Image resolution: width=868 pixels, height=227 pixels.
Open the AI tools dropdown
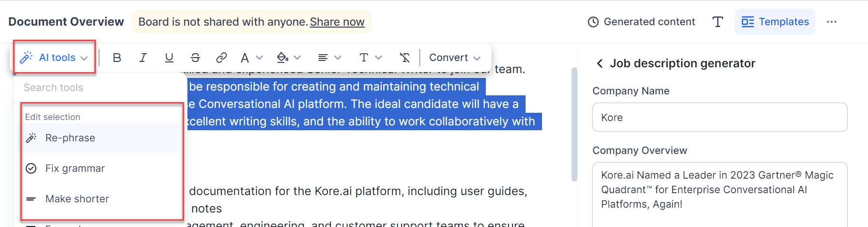coord(54,58)
